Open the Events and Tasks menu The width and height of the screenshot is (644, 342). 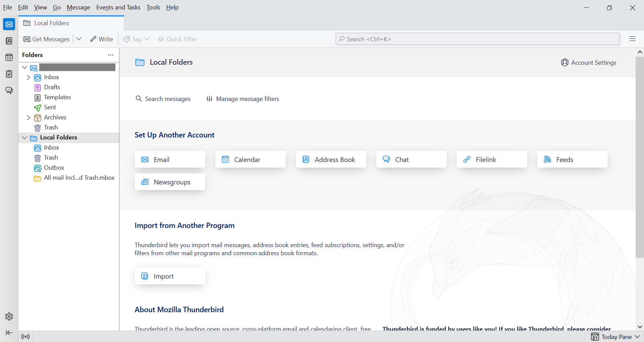pyautogui.click(x=118, y=7)
